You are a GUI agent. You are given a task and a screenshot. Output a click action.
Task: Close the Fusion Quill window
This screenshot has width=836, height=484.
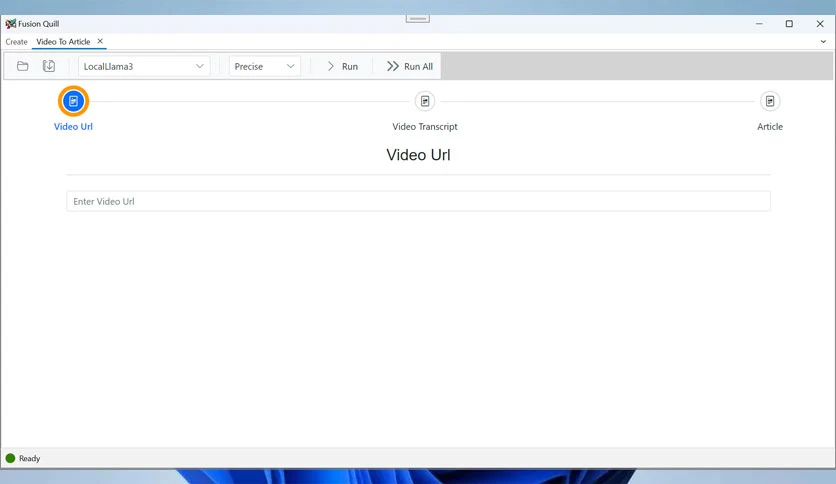point(819,23)
